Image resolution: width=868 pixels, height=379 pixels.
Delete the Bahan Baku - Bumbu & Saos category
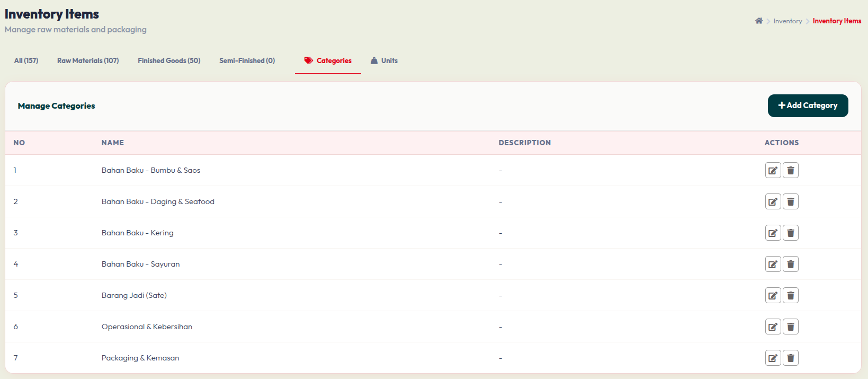tap(790, 170)
